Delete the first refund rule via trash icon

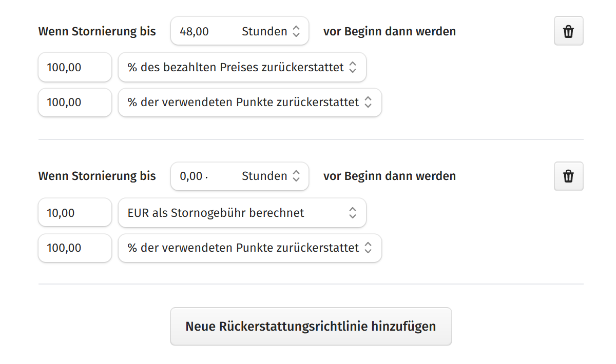click(x=568, y=31)
